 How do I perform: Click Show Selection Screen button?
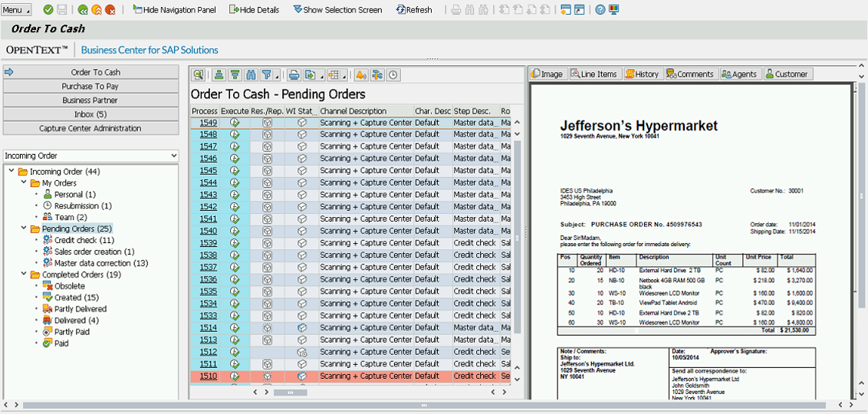pos(337,10)
